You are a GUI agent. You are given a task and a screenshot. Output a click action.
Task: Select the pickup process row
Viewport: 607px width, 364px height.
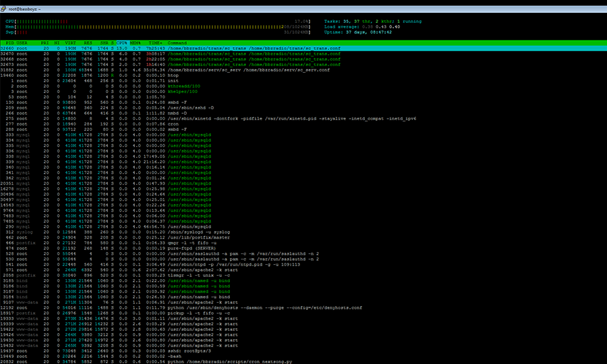pyautogui.click(x=303, y=313)
